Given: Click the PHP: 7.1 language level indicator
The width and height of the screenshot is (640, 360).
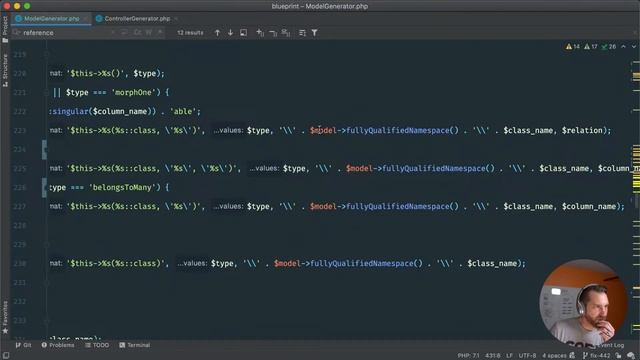Looking at the screenshot, I should pyautogui.click(x=468, y=356).
